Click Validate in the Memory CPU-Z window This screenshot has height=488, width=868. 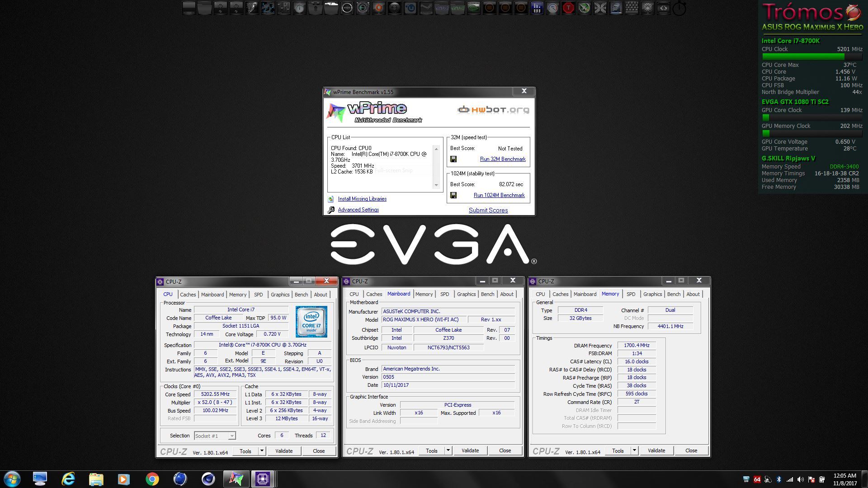(x=656, y=450)
